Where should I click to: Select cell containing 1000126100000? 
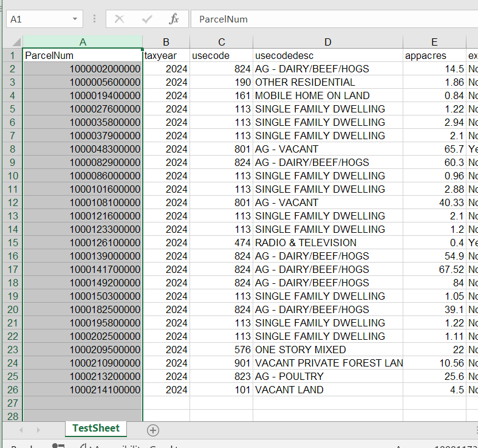83,243
